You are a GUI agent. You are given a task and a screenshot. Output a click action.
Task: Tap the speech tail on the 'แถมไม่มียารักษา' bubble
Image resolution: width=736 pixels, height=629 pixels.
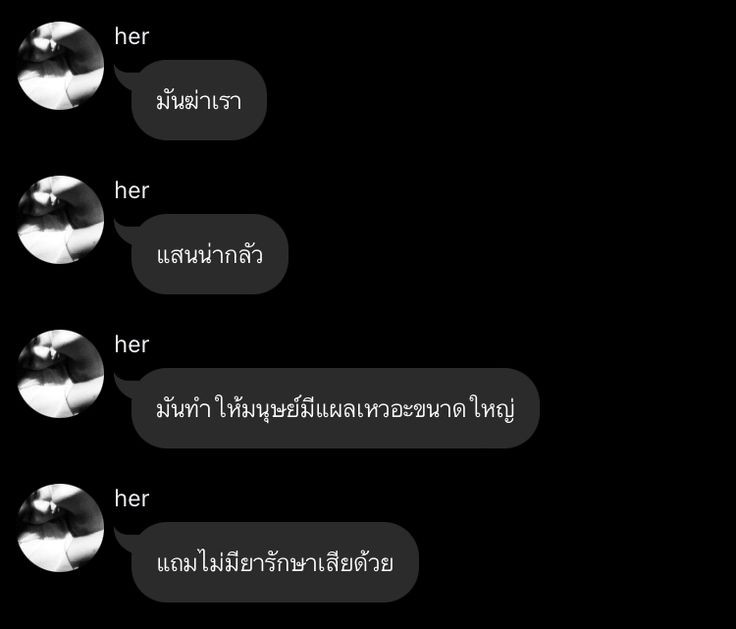click(x=124, y=537)
